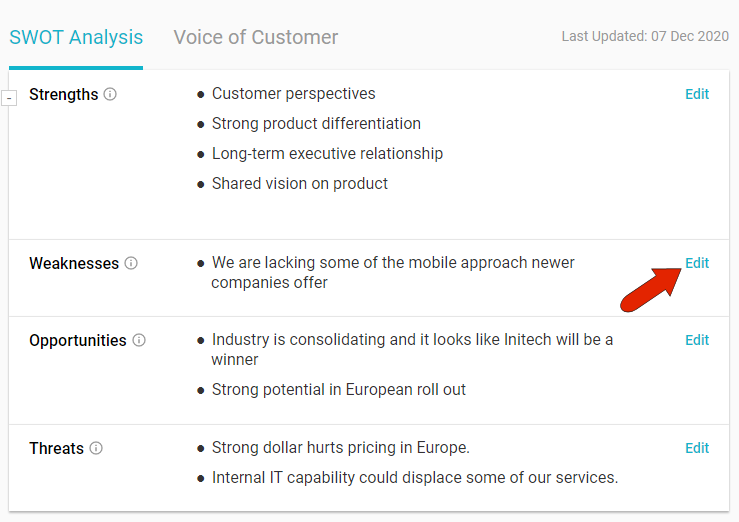739x522 pixels.
Task: Switch to the SWOT Analysis tab
Action: (76, 38)
